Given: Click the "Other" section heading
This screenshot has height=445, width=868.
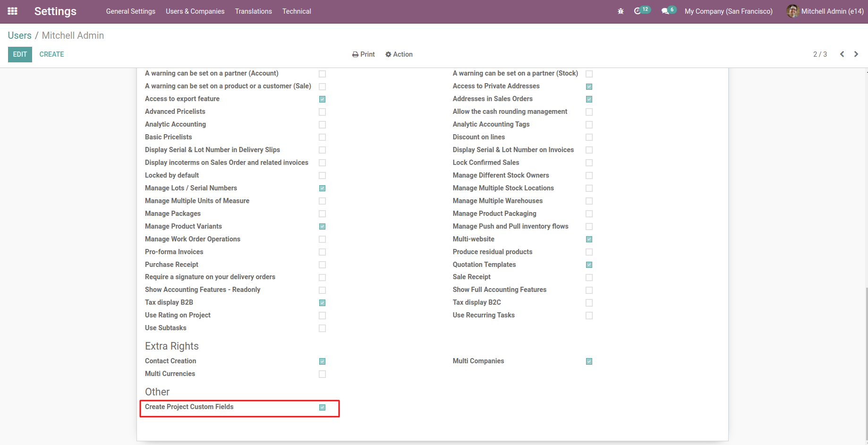Looking at the screenshot, I should pos(157,392).
